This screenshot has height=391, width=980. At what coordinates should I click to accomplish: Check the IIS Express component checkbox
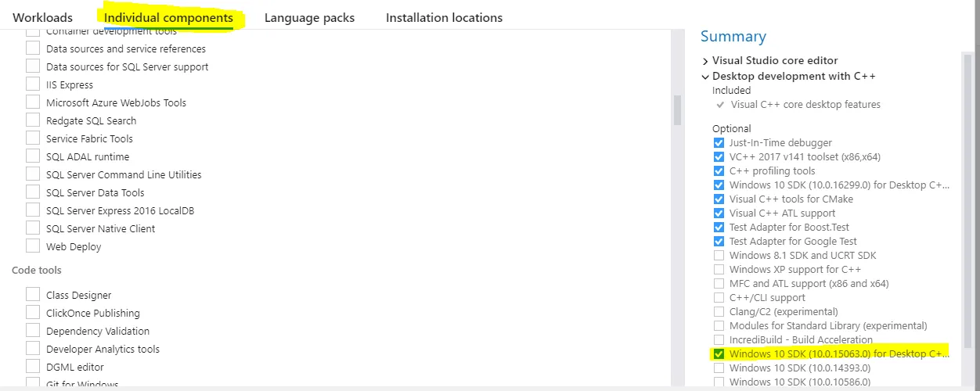click(x=33, y=84)
